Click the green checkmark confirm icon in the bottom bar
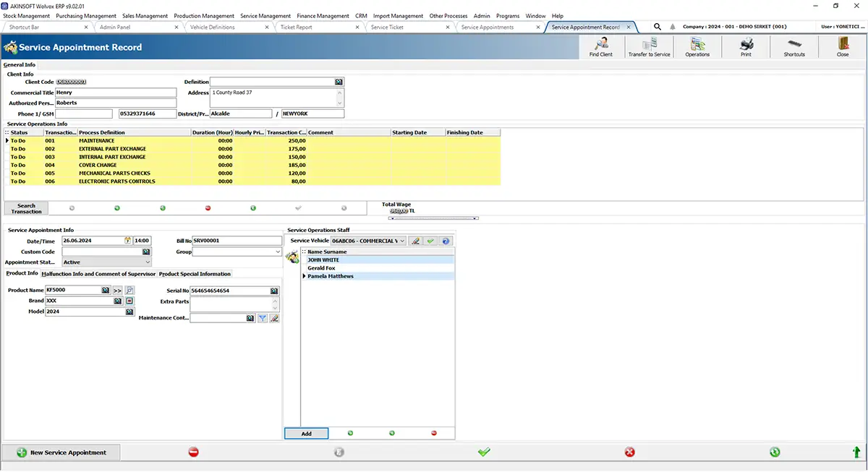 484,452
